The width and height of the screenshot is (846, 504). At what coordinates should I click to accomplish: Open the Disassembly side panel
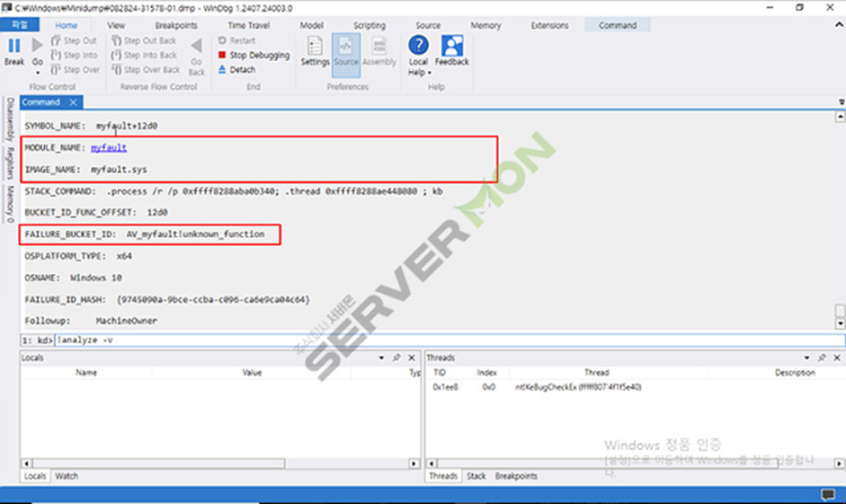(9, 119)
